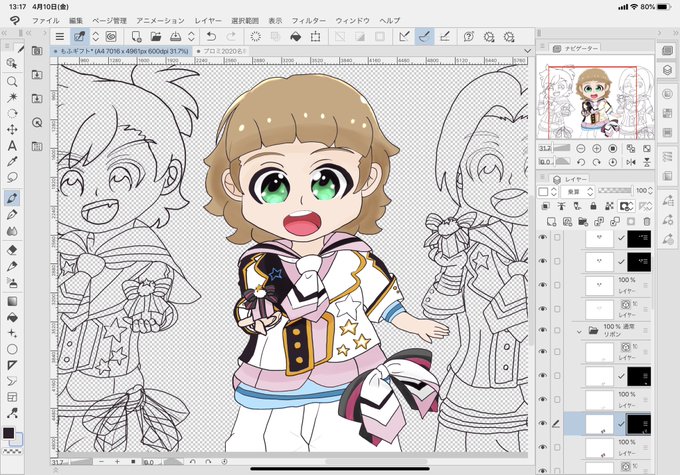Zoom in from the Navigator plus icon
This screenshot has height=475, width=680.
(x=596, y=148)
